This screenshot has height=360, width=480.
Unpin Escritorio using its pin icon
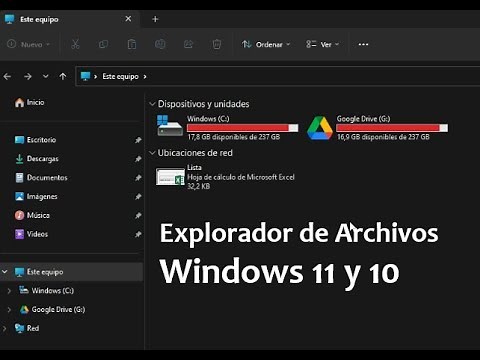pos(138,140)
